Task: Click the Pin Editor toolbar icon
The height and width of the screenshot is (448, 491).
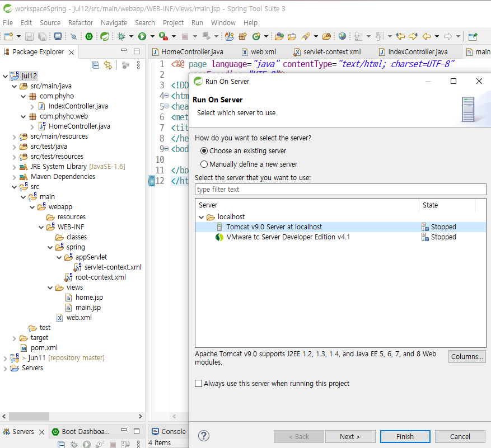Action: 473,36
